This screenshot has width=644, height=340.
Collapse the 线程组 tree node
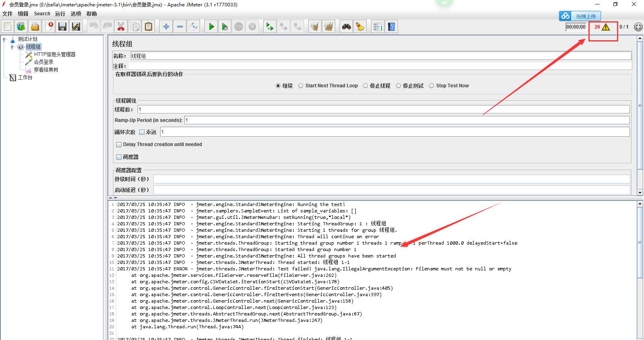point(12,47)
